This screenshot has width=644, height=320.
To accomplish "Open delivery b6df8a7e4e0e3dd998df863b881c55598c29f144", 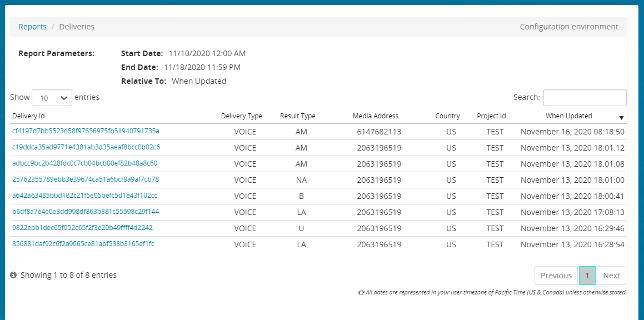I will coord(86,212).
